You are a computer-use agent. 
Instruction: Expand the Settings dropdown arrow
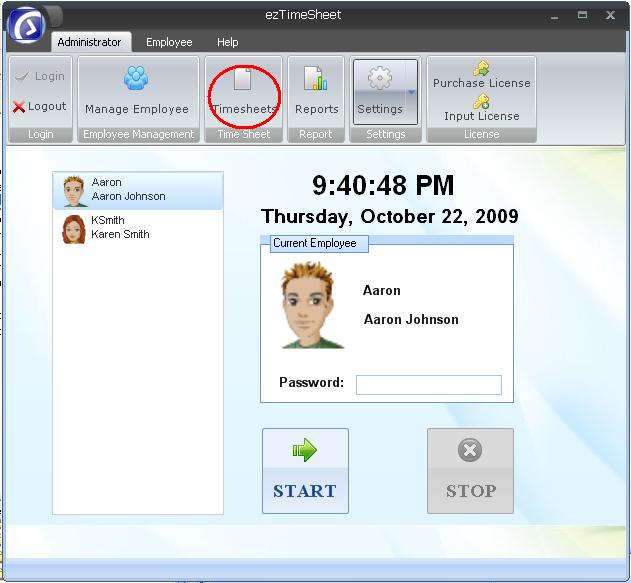(x=411, y=93)
